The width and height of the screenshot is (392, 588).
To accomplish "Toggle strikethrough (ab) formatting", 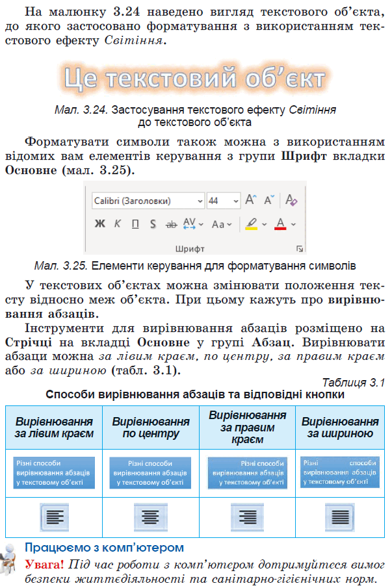I will click(172, 225).
